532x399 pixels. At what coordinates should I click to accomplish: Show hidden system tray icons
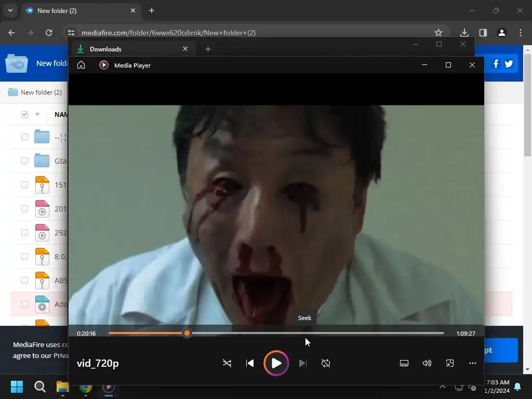click(x=443, y=387)
